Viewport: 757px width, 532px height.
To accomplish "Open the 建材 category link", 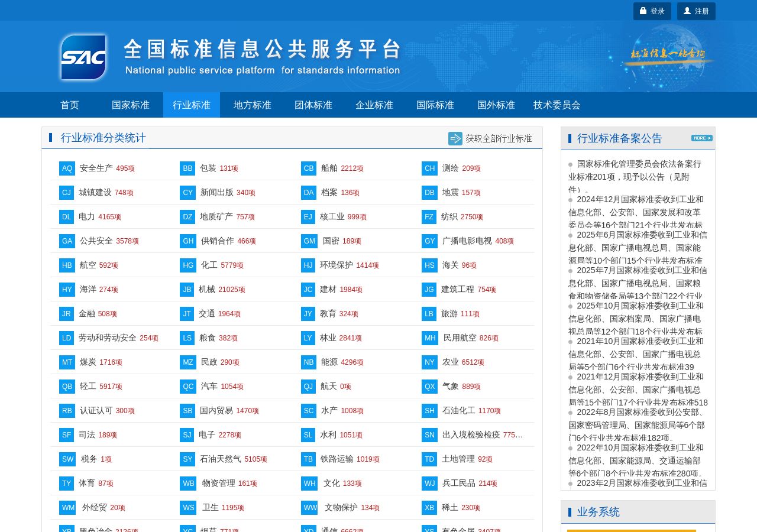I will (x=328, y=290).
